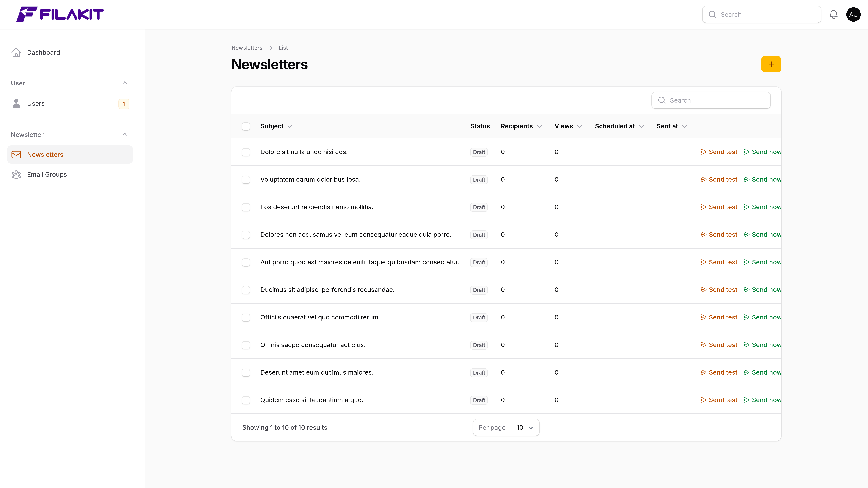The width and height of the screenshot is (868, 488).
Task: Click the List breadcrumb
Action: coord(283,48)
